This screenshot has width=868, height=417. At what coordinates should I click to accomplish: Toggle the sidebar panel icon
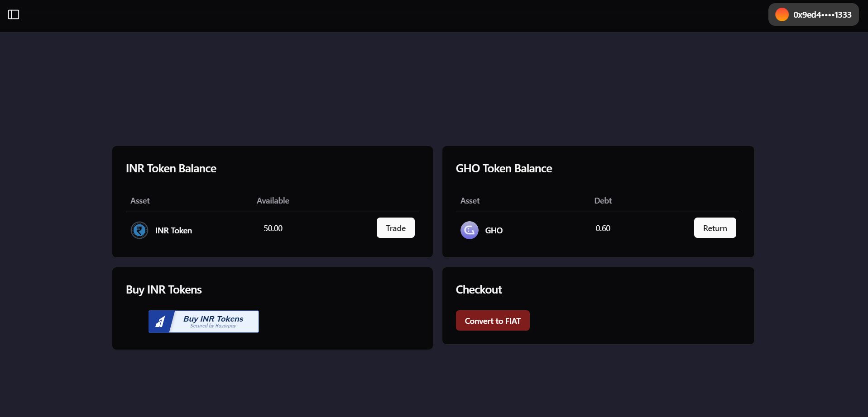(x=14, y=15)
